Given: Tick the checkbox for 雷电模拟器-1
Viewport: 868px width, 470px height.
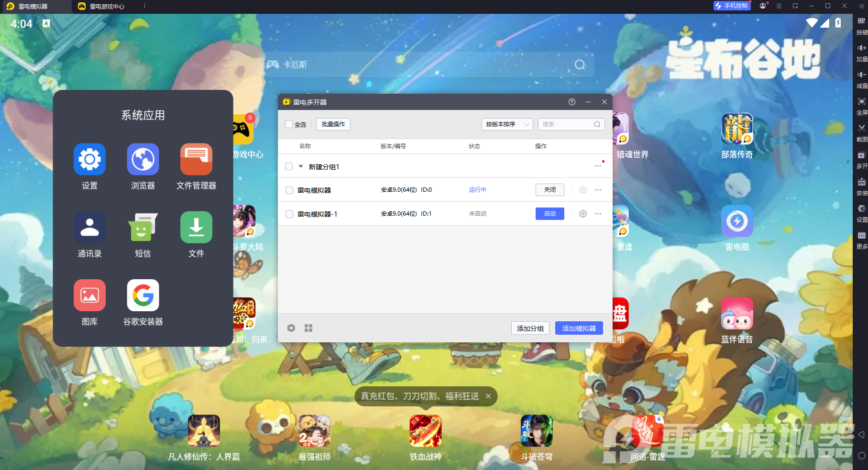Looking at the screenshot, I should coord(289,214).
